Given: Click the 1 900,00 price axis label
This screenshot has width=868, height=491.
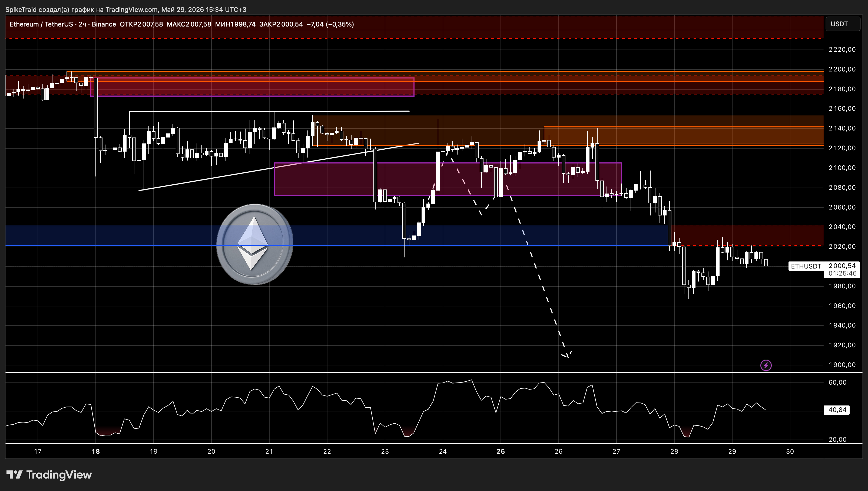Looking at the screenshot, I should pyautogui.click(x=842, y=365).
